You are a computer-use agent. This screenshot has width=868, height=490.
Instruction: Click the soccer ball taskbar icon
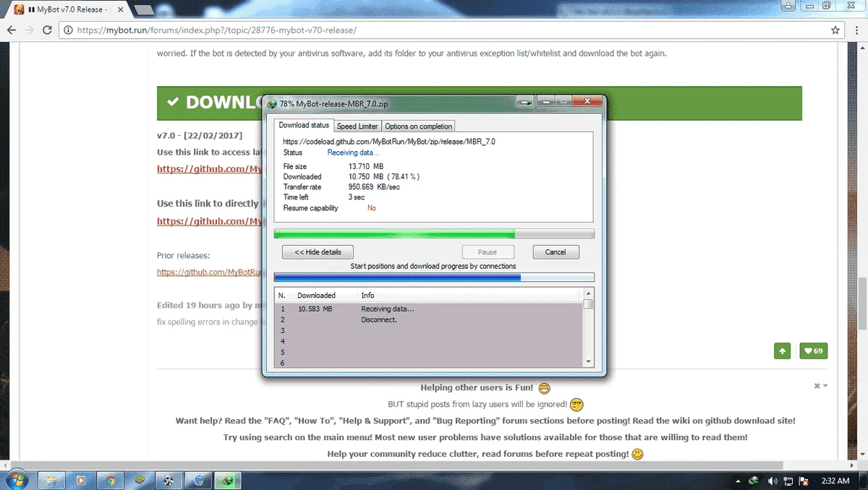pos(169,480)
